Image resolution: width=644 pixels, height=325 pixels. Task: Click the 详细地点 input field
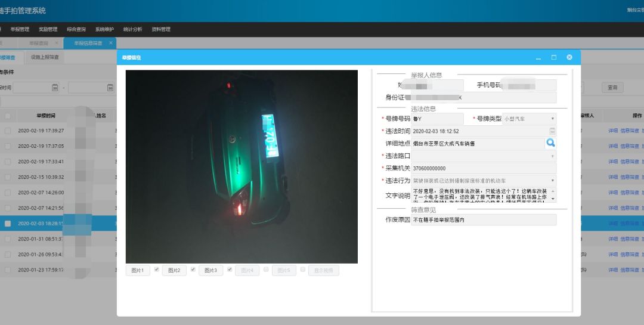click(477, 143)
